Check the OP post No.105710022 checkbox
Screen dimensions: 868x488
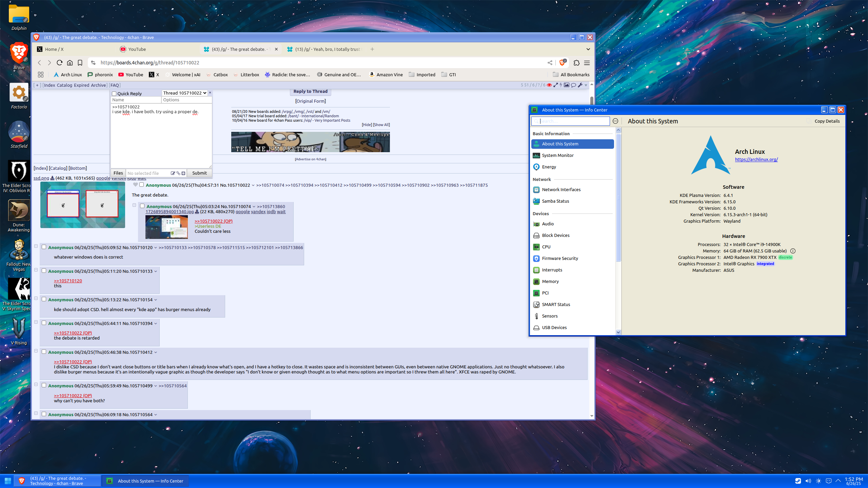[142, 185]
